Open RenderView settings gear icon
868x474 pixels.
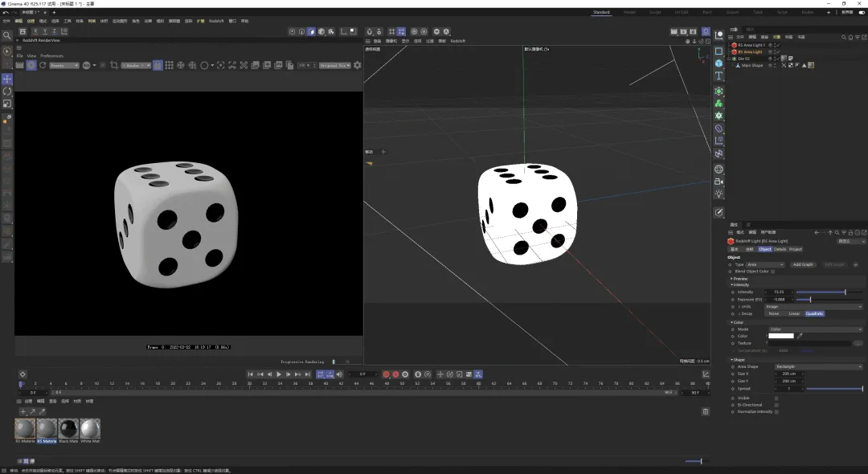tap(358, 65)
